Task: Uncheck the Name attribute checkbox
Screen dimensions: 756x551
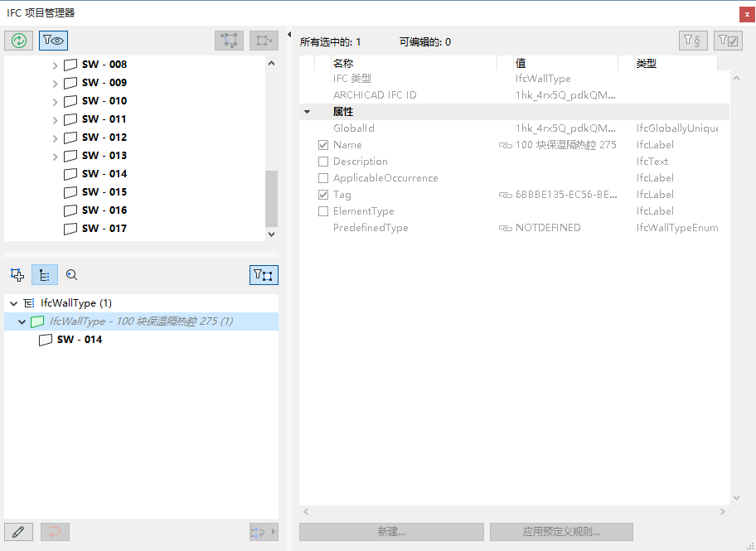Action: [323, 144]
